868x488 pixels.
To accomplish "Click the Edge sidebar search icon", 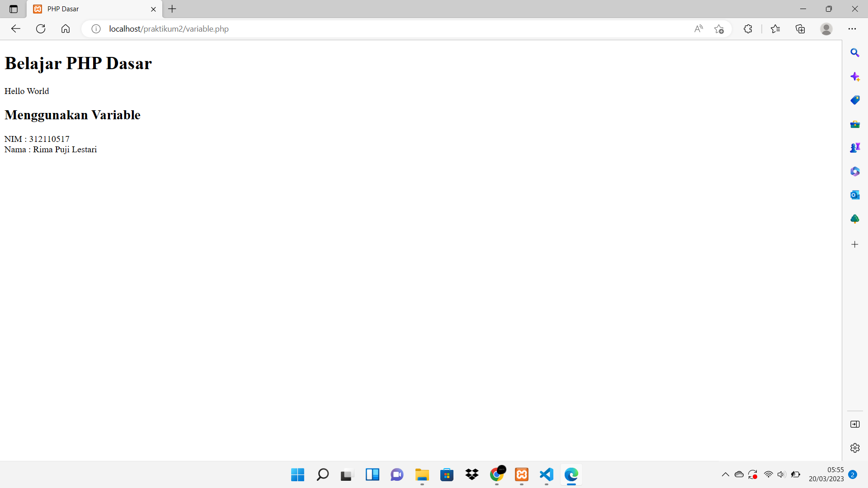I will coord(854,53).
